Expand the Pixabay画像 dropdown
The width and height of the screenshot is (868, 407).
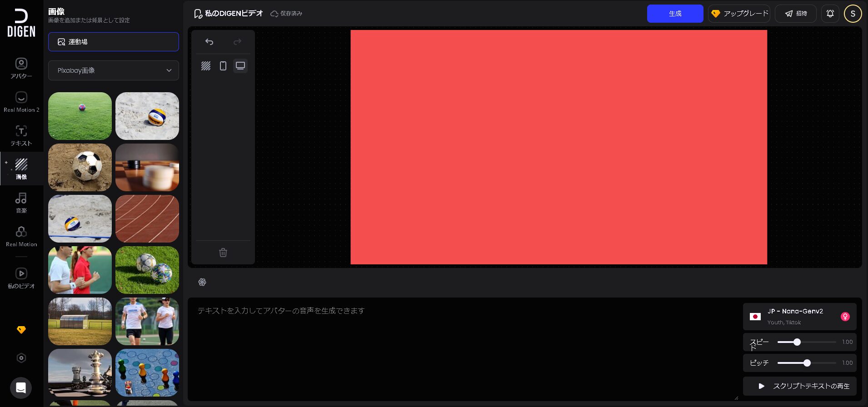coord(114,70)
